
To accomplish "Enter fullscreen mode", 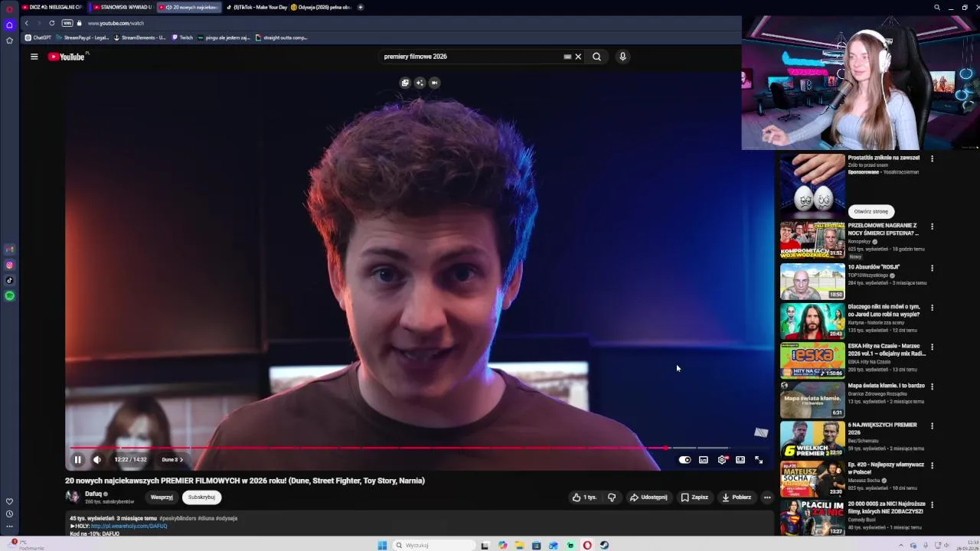I will coord(759,460).
